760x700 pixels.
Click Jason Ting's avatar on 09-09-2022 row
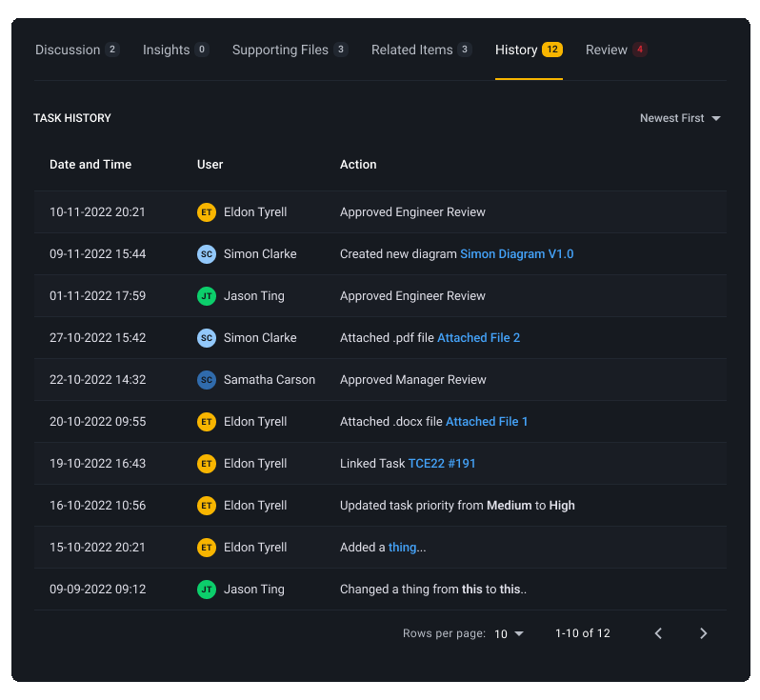(207, 590)
